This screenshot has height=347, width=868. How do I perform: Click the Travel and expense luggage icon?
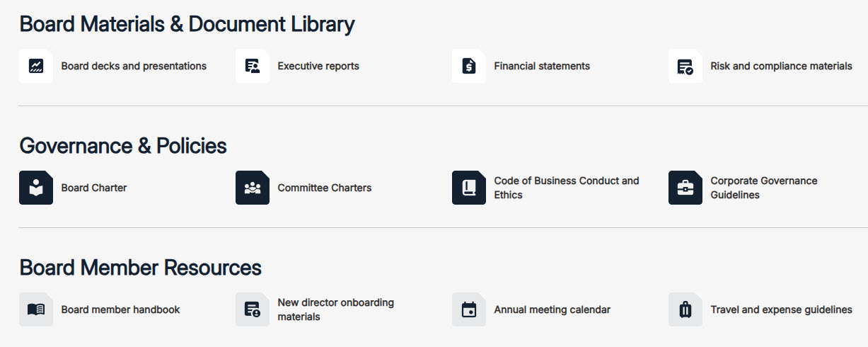[685, 309]
